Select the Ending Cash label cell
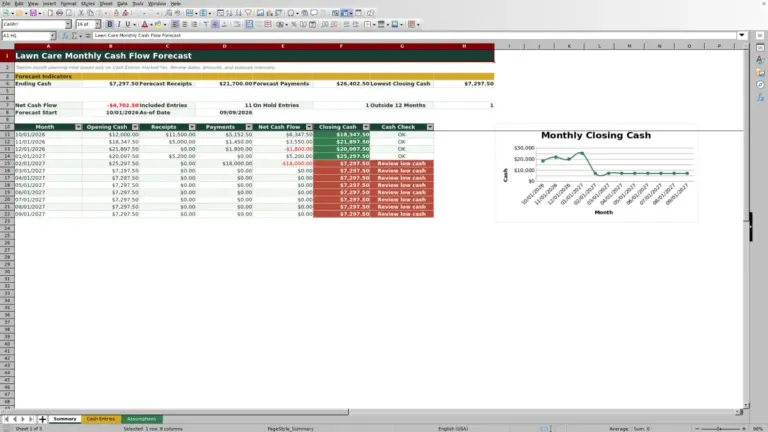Viewport: 768px width, 432px height. tap(48, 84)
